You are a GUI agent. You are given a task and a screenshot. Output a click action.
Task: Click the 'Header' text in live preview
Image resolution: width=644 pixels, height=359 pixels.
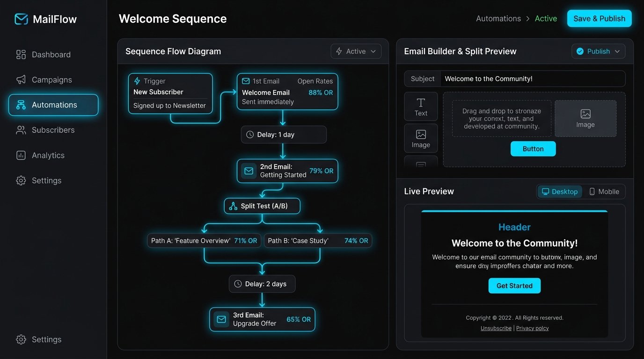click(x=514, y=227)
